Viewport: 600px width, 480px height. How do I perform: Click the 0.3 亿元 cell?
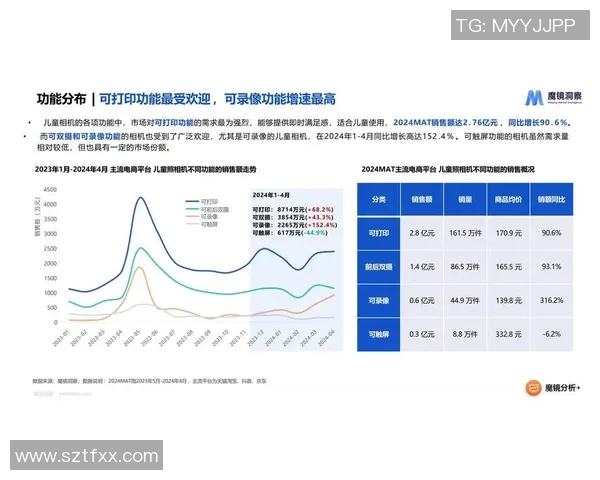click(422, 334)
